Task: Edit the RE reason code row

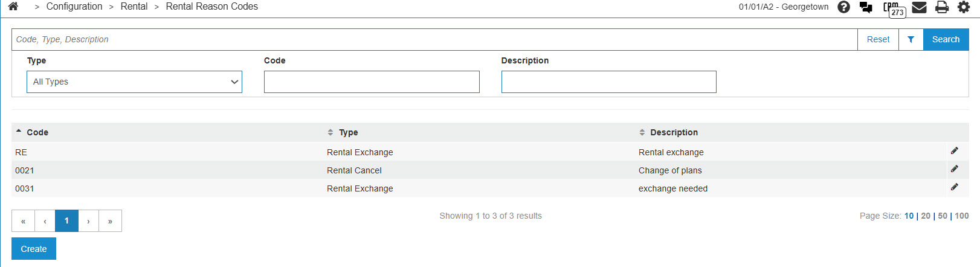Action: (955, 151)
